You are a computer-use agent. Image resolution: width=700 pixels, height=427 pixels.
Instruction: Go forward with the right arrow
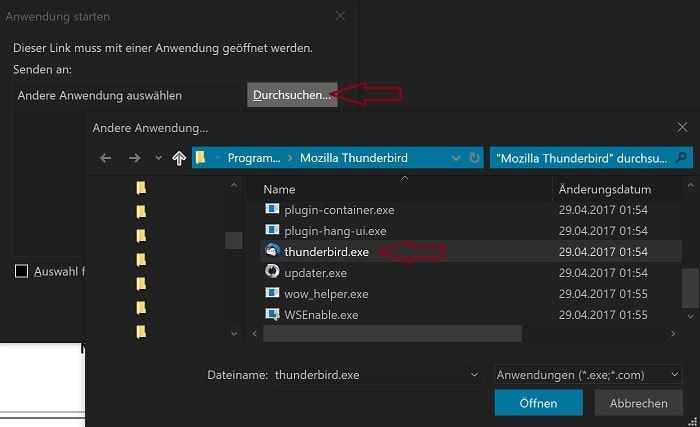[x=134, y=158]
